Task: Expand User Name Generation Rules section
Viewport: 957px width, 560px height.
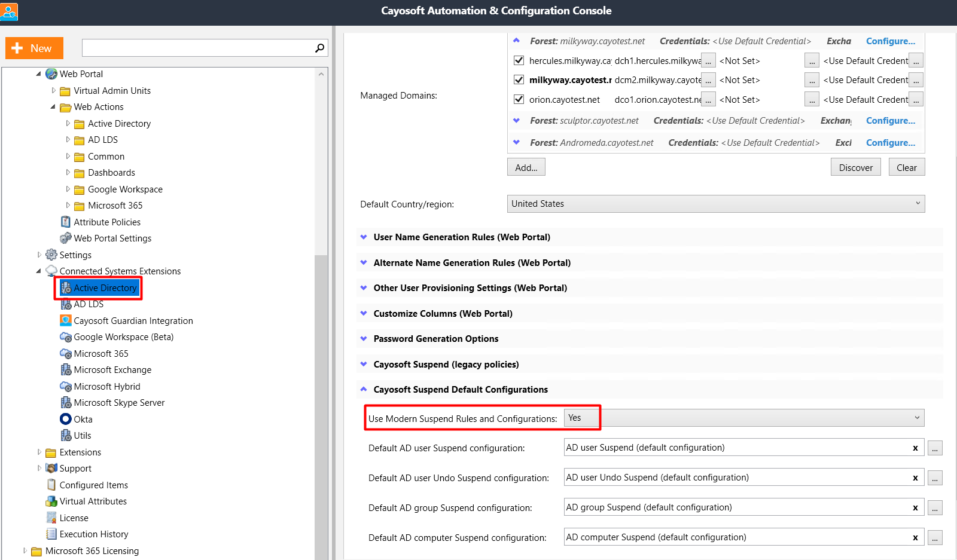Action: [364, 237]
